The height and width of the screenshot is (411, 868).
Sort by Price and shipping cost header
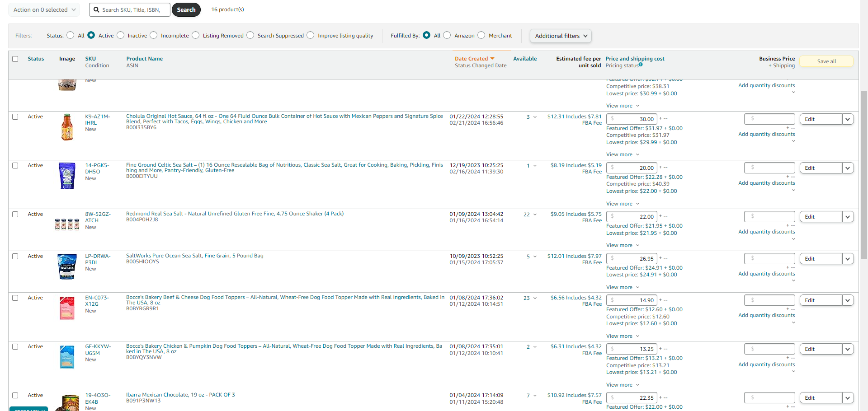[635, 59]
